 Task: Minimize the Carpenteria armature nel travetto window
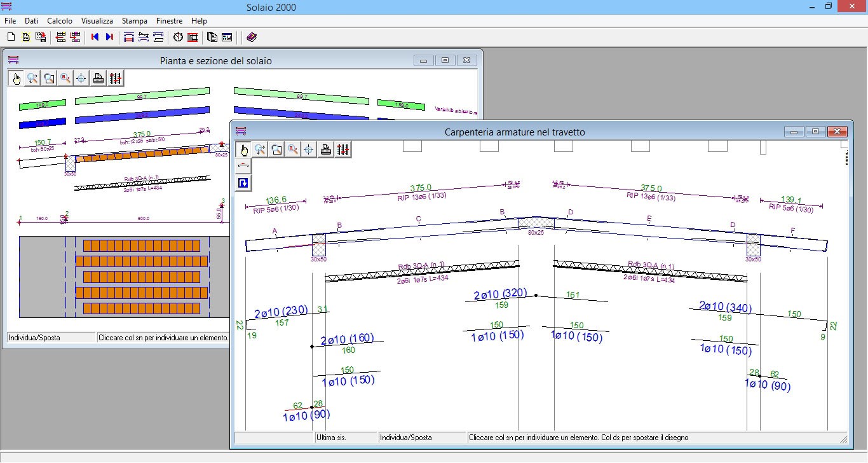click(x=794, y=132)
